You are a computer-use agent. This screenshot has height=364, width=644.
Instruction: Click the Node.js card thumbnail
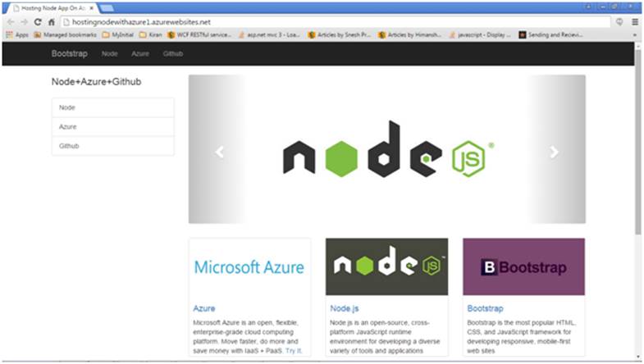387,266
